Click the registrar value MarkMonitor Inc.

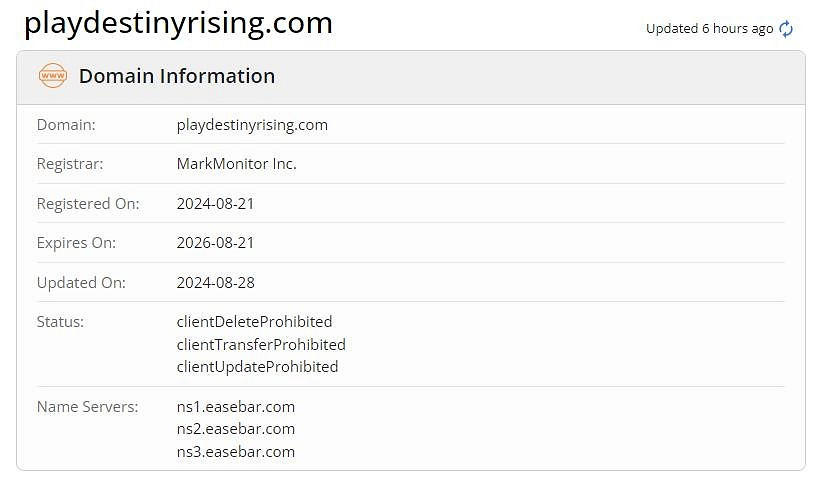click(236, 164)
